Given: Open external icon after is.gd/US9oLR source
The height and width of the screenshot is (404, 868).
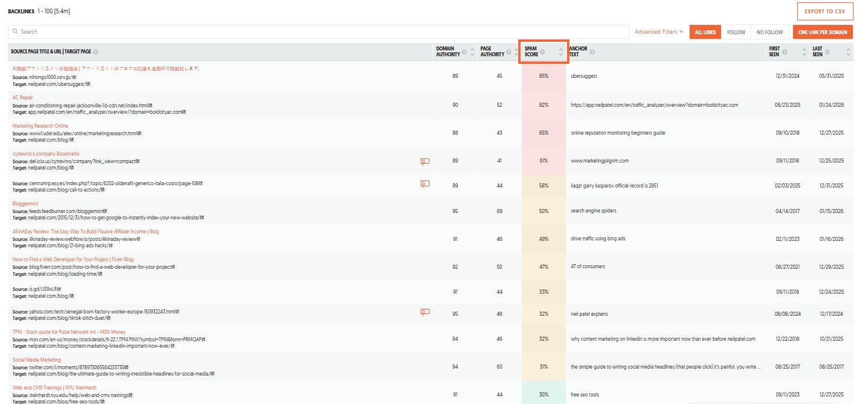Looking at the screenshot, I should click(x=59, y=289).
